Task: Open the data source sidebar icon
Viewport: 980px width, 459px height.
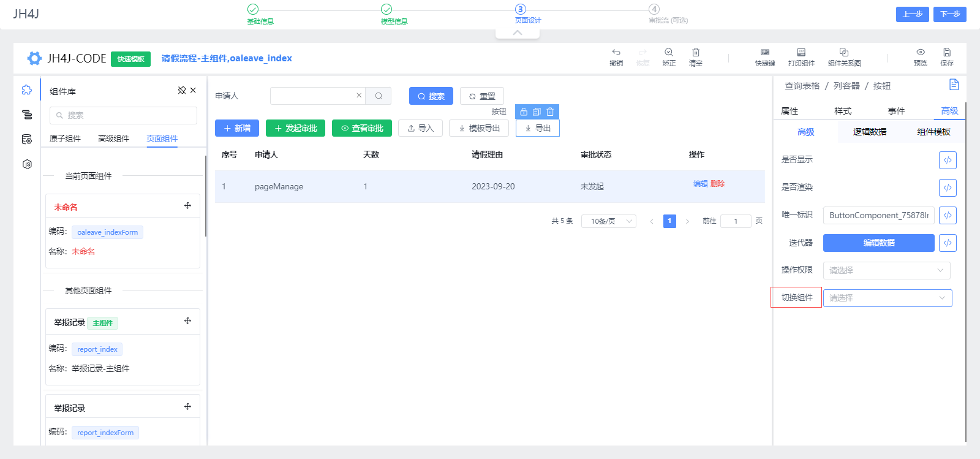Action: (27, 139)
